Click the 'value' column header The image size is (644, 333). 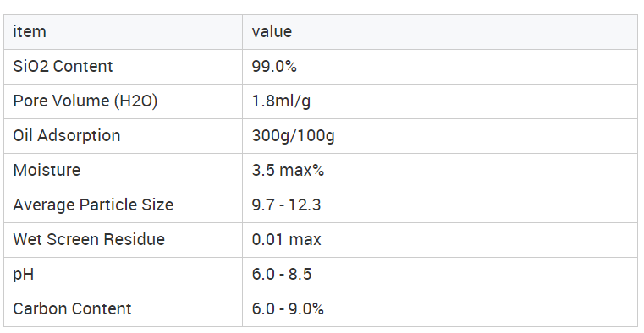[x=440, y=32]
